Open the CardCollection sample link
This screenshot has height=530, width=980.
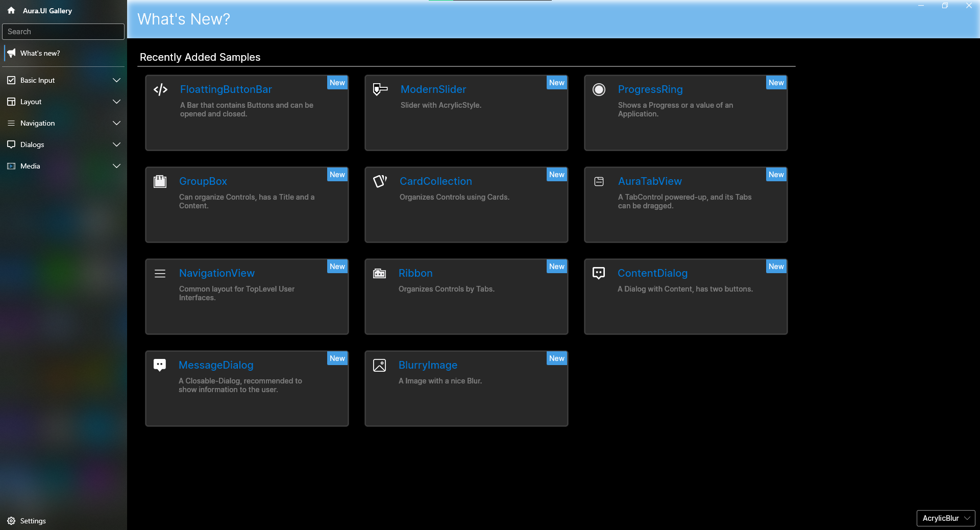(435, 181)
